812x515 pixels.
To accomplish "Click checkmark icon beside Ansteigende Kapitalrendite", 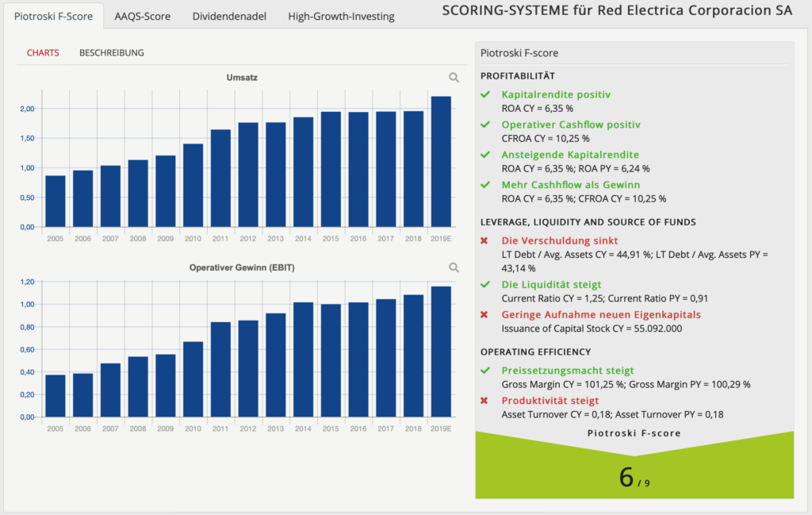I will tap(485, 155).
